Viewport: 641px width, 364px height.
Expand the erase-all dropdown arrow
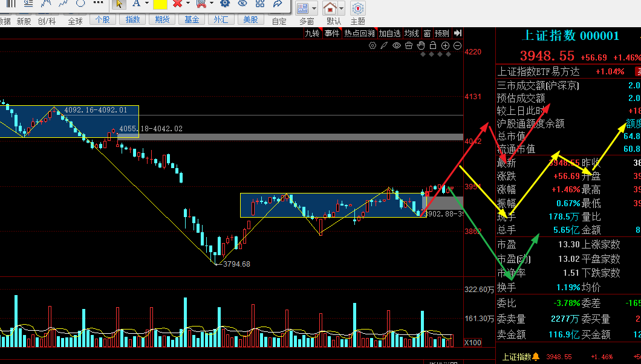[212, 4]
